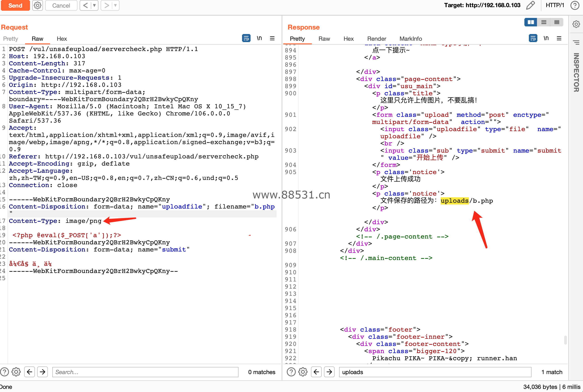Click Response panel vertical scrollbar

(565, 340)
